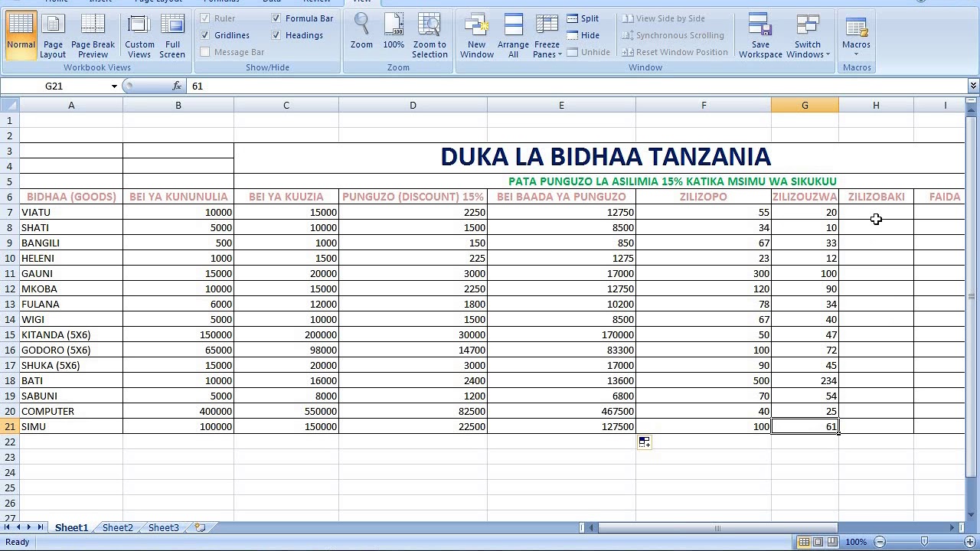Open a New Window of the workbook

click(476, 34)
